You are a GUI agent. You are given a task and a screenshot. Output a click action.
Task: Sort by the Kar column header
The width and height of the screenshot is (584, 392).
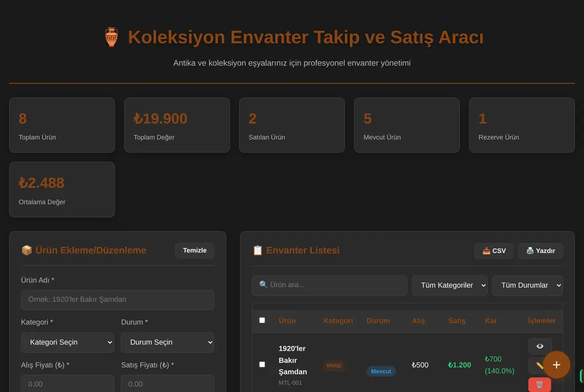490,321
